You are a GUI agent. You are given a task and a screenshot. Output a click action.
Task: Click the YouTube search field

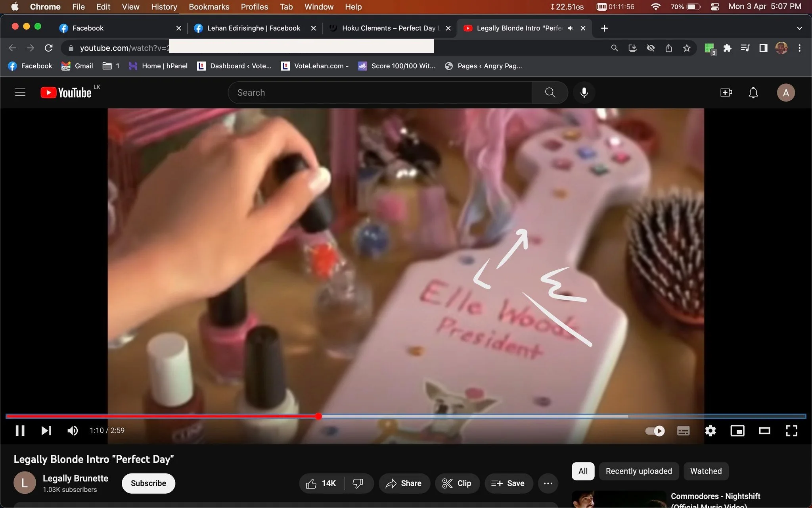coord(380,92)
